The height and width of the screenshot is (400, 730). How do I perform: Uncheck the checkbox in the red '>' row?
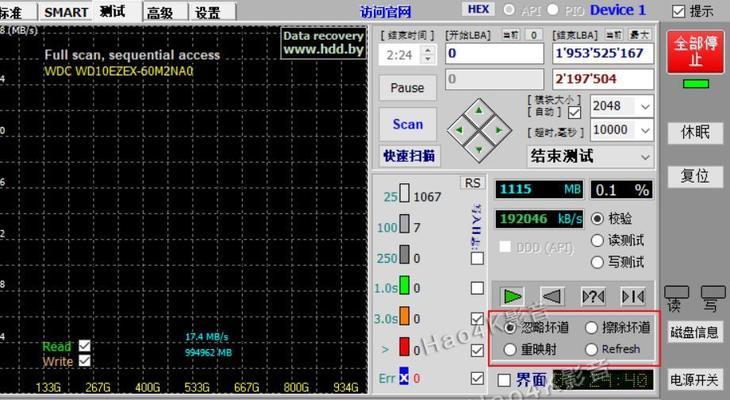[x=477, y=350]
